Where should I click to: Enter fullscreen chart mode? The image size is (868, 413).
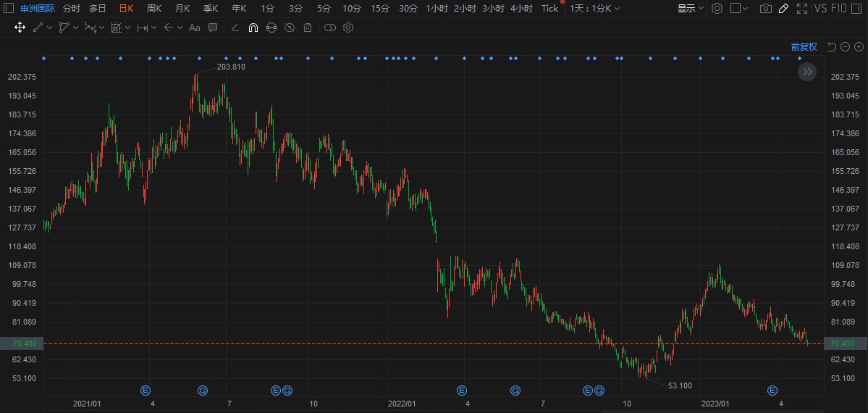point(801,8)
